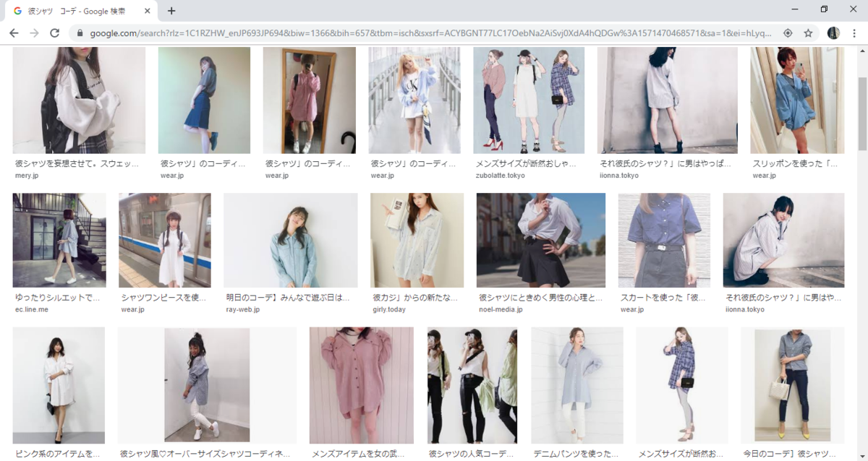The height and width of the screenshot is (461, 868).
Task: Select the image above 今日のコーデ】彼シャツ
Action: pyautogui.click(x=792, y=385)
